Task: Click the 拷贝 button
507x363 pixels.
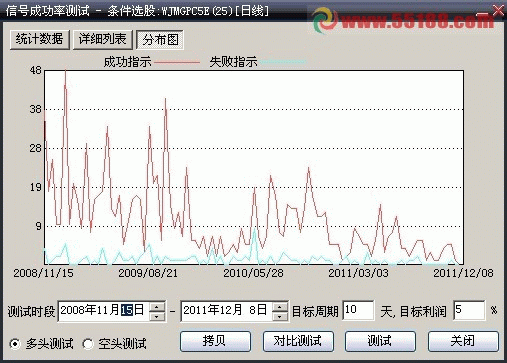Action: point(215,341)
